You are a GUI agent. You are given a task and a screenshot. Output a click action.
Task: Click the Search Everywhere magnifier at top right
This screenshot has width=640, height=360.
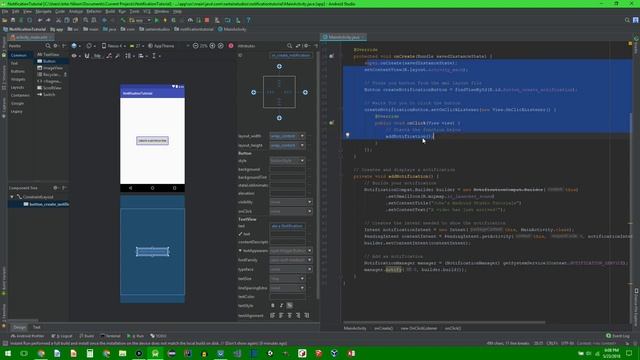pos(627,20)
